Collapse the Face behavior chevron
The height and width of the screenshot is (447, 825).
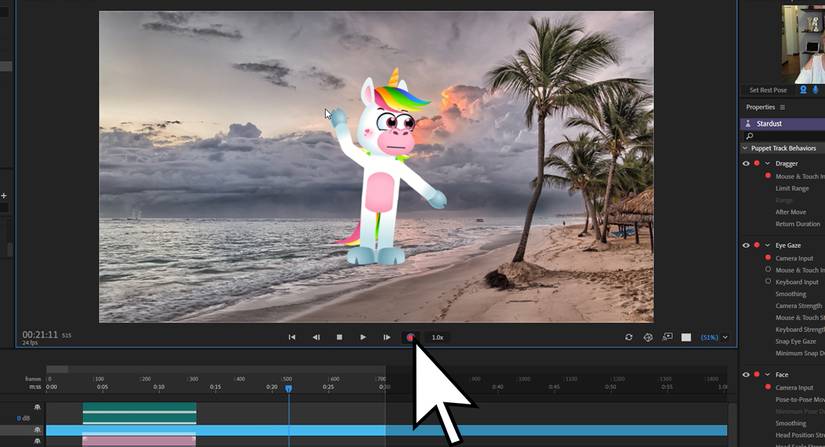coord(767,375)
